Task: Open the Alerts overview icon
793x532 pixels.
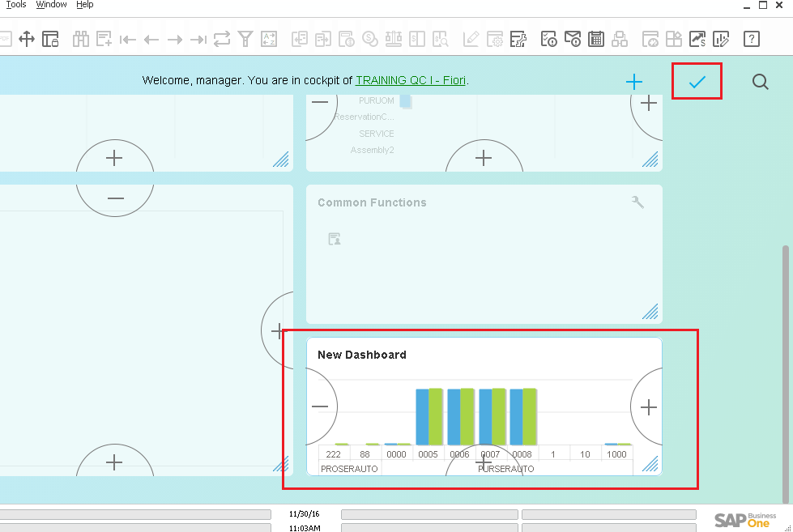Action: point(548,38)
